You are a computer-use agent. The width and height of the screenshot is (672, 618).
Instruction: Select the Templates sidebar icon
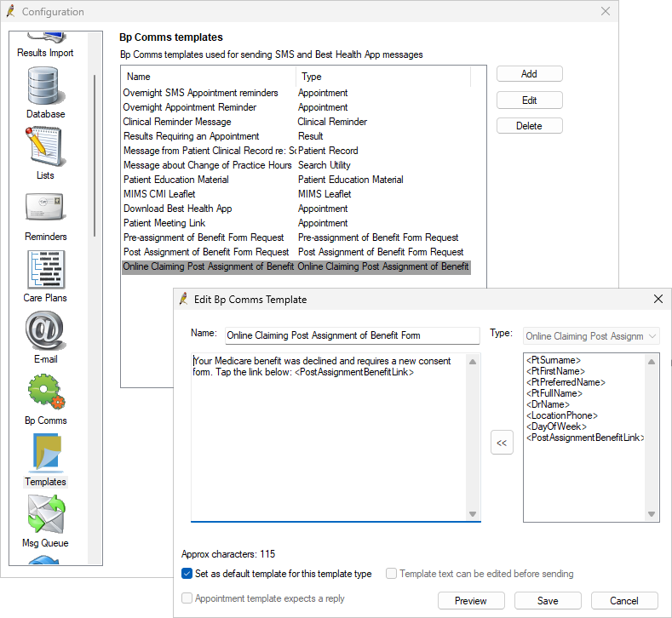46,452
